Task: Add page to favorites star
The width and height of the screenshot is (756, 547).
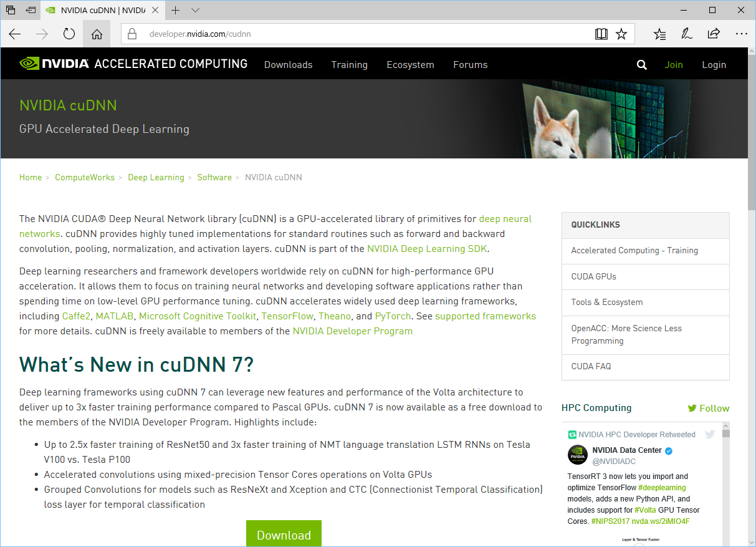Action: tap(621, 34)
